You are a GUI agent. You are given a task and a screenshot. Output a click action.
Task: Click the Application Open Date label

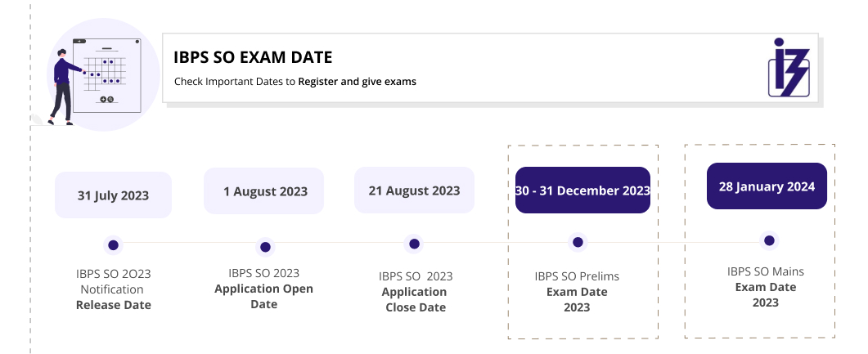click(264, 289)
